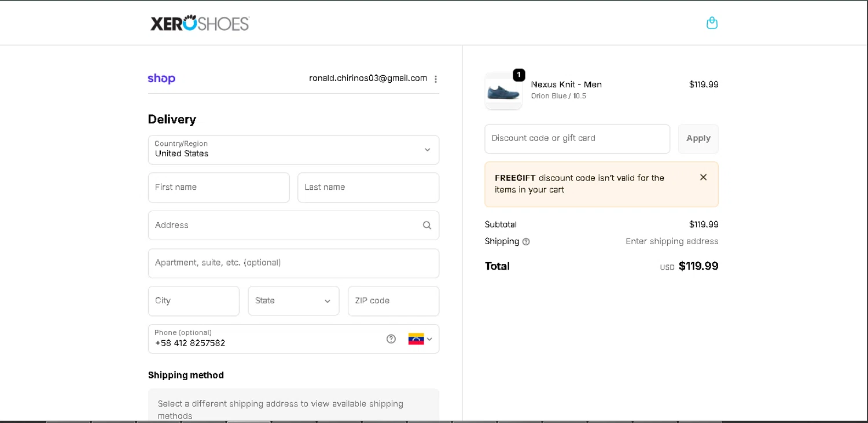The image size is (868, 423).
Task: Dismiss the FREEGIFT discount error message
Action: (x=703, y=178)
